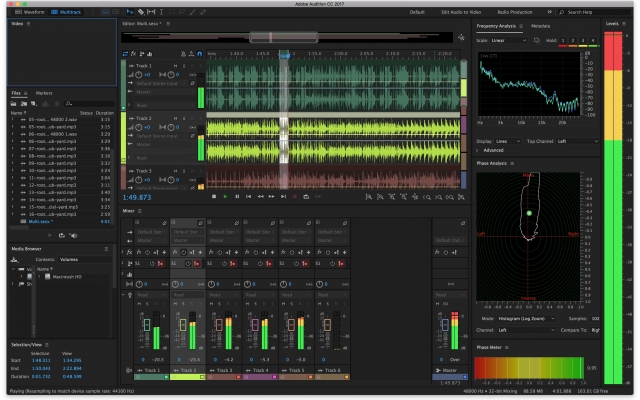Open Phase Analysis Channel Left dropdown
The image size is (640, 400).
pos(526,330)
